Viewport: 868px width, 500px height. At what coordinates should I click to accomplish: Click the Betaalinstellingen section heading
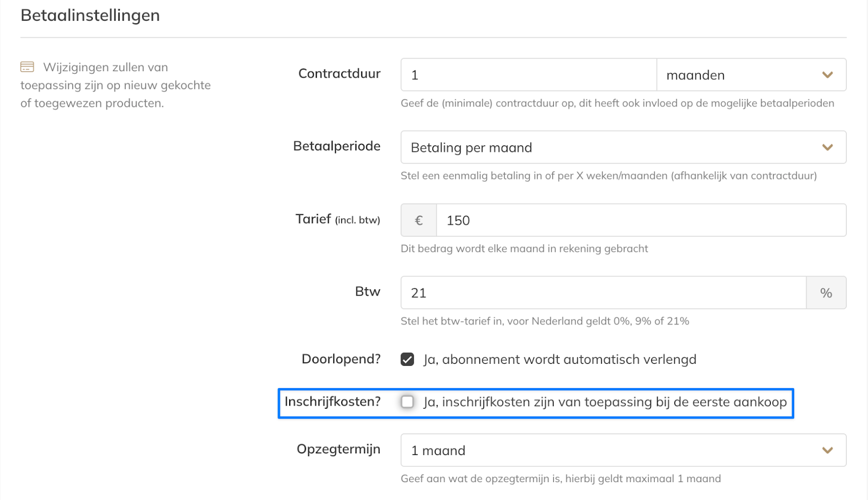coord(90,15)
